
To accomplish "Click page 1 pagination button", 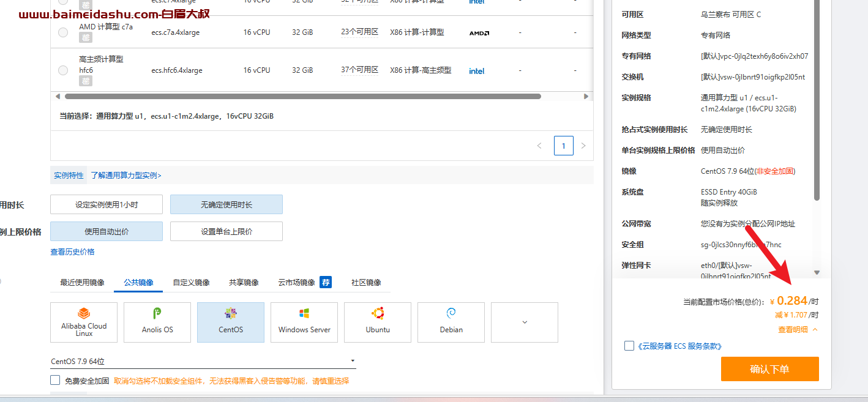I will click(x=564, y=146).
